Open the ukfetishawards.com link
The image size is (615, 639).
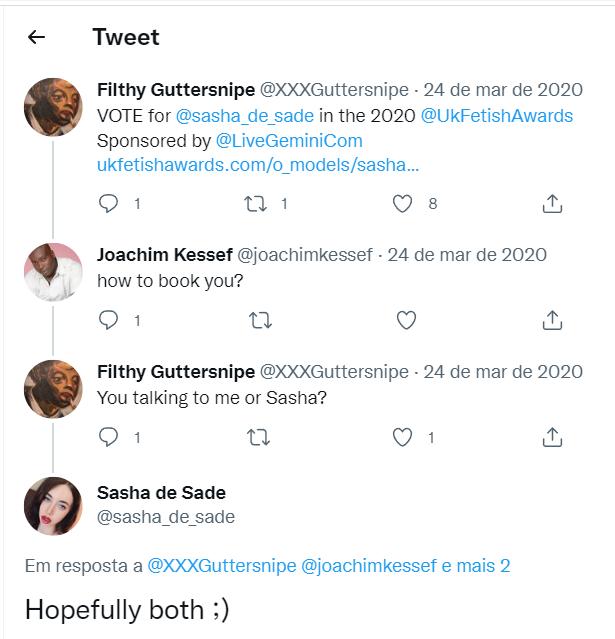(258, 165)
